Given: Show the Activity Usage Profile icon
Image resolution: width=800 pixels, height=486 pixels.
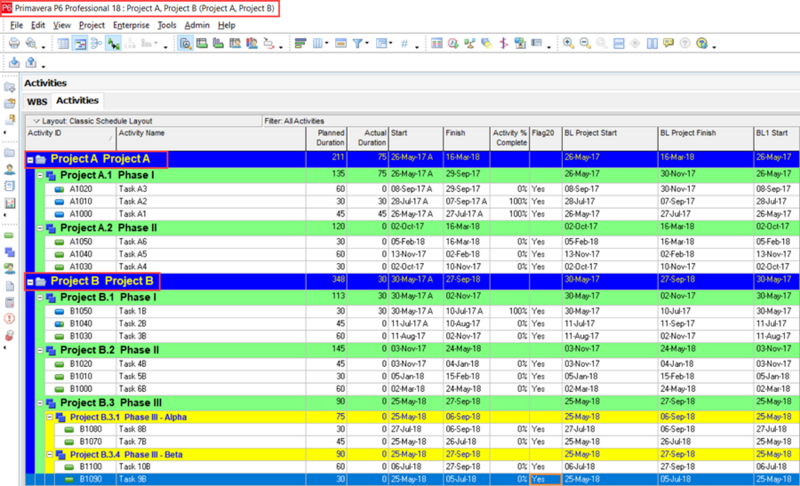Looking at the screenshot, I should pyautogui.click(x=218, y=44).
